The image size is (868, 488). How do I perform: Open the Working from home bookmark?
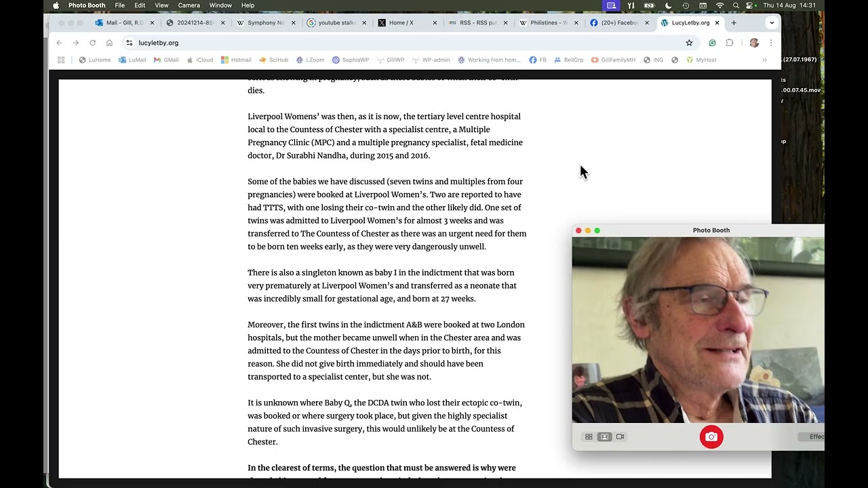click(489, 60)
